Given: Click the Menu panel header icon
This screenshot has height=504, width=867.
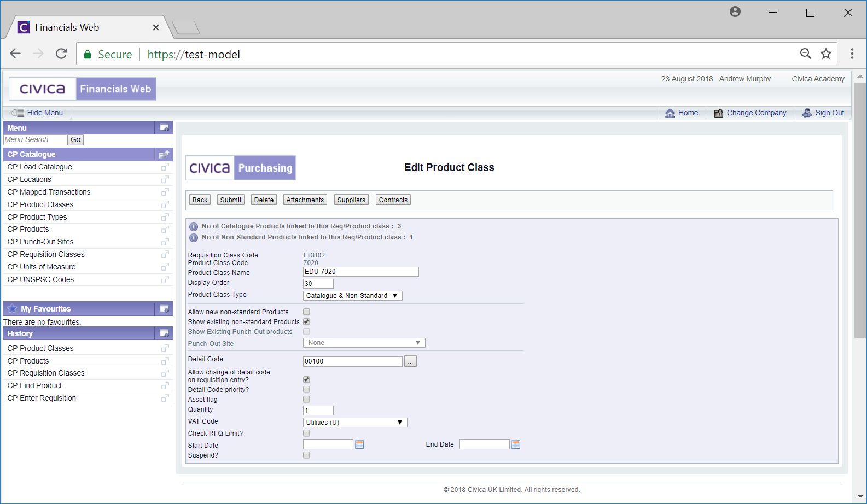Looking at the screenshot, I should [164, 127].
